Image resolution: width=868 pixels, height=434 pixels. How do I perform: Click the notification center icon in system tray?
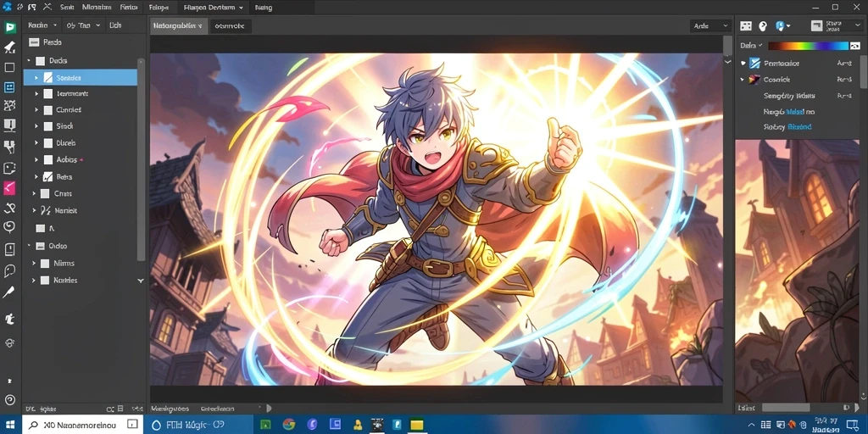[853, 425]
